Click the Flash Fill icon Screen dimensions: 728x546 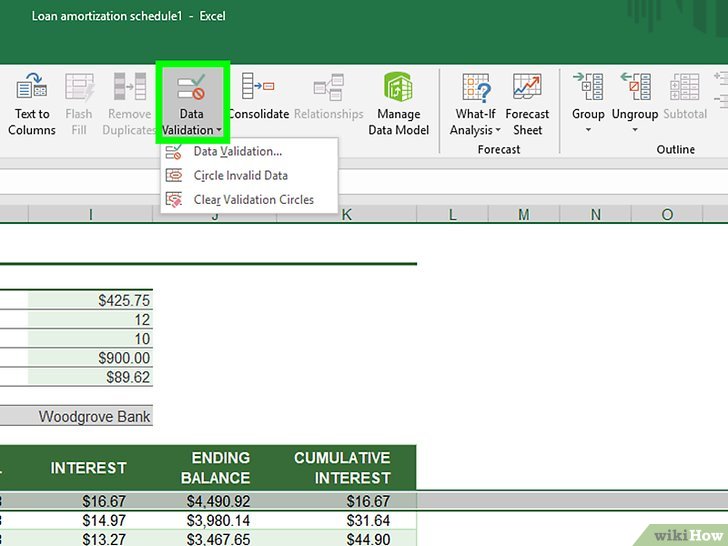click(x=79, y=87)
